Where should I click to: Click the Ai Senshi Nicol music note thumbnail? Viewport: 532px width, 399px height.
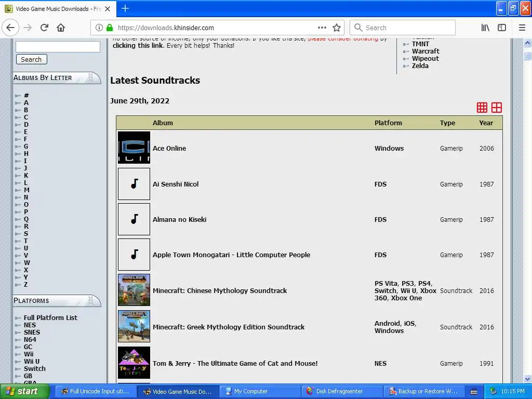click(x=134, y=184)
